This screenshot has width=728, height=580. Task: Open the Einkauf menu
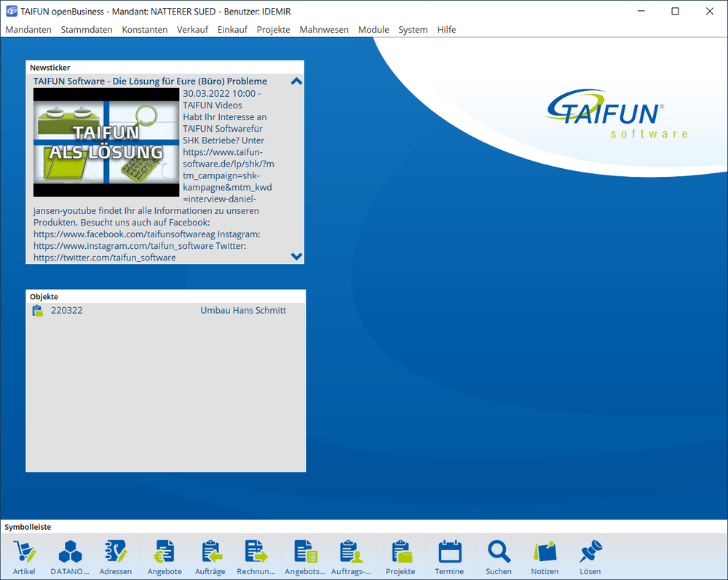coord(232,30)
